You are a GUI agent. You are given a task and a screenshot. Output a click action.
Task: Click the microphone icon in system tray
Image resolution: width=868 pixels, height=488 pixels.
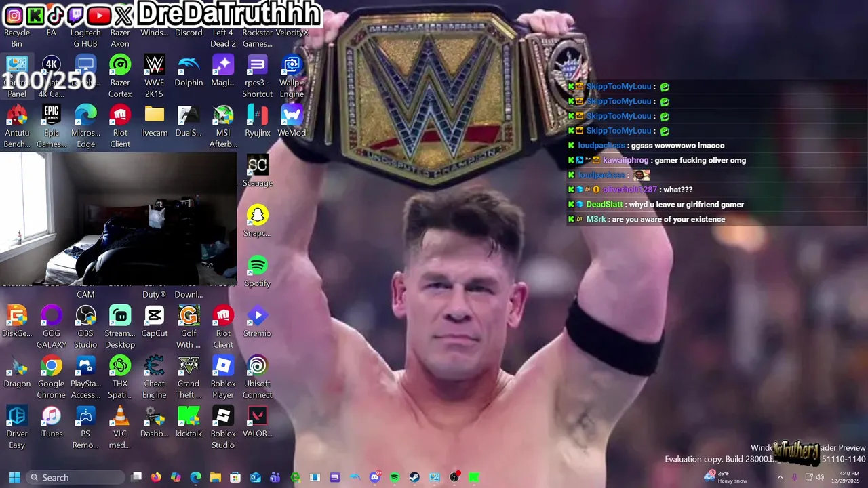[x=795, y=477]
